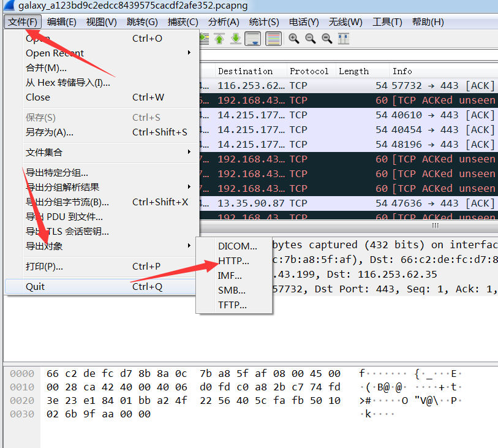
Task: Open the 无线(W) menu
Action: [x=345, y=22]
